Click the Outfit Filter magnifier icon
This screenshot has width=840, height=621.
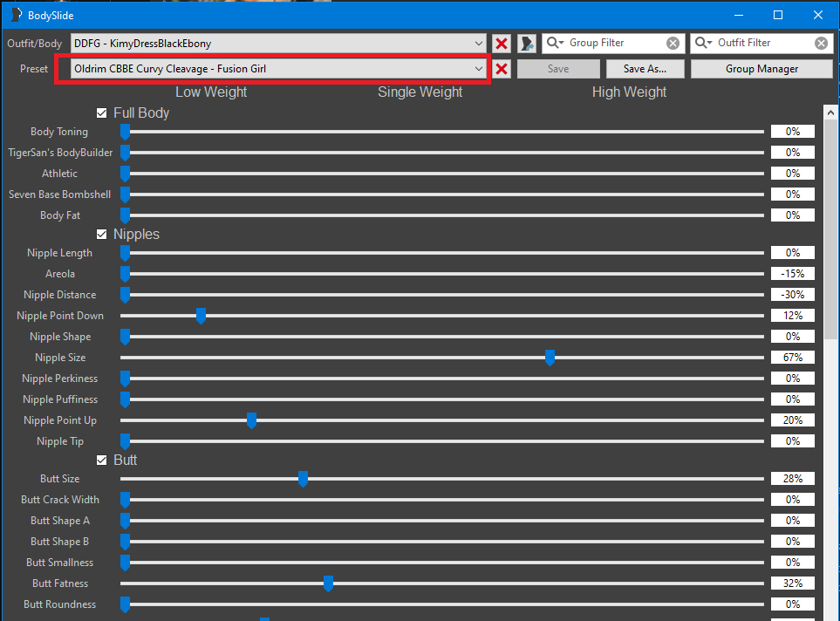[x=703, y=43]
